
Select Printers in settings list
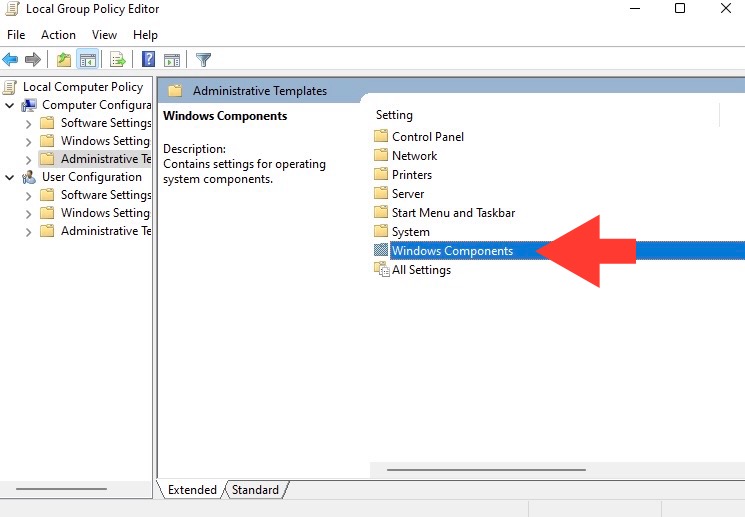(412, 175)
